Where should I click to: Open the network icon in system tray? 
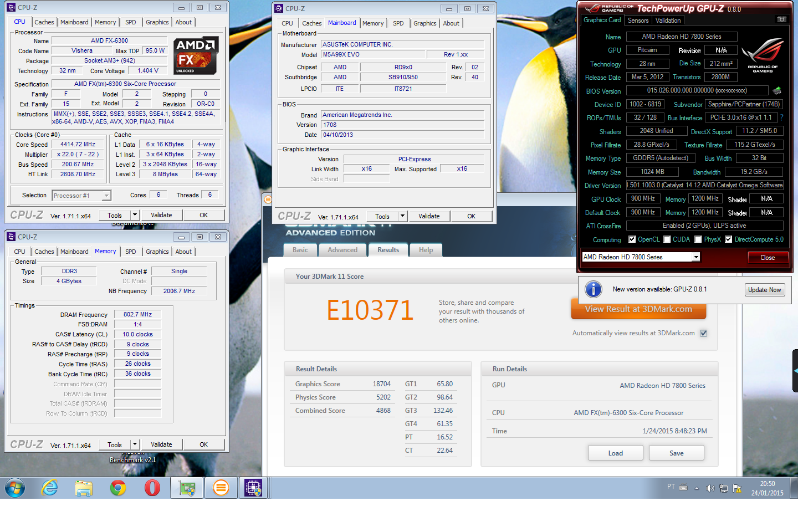click(x=723, y=488)
